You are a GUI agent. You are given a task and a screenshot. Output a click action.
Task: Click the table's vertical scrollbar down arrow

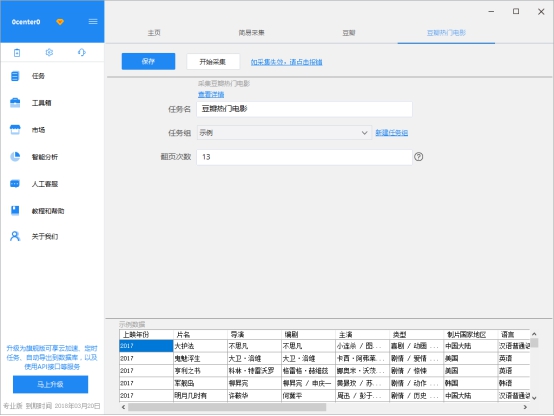click(534, 398)
